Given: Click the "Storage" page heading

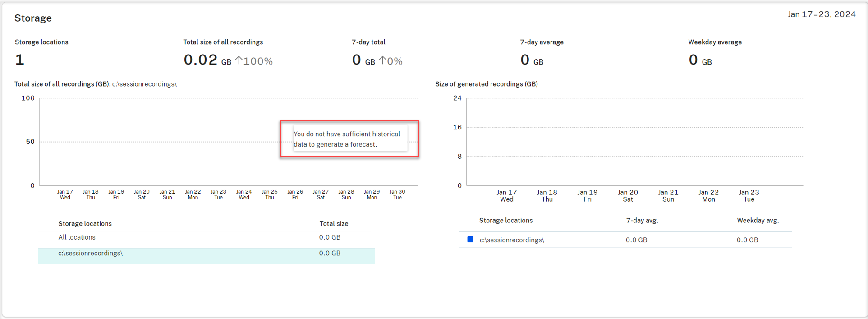Looking at the screenshot, I should [33, 18].
